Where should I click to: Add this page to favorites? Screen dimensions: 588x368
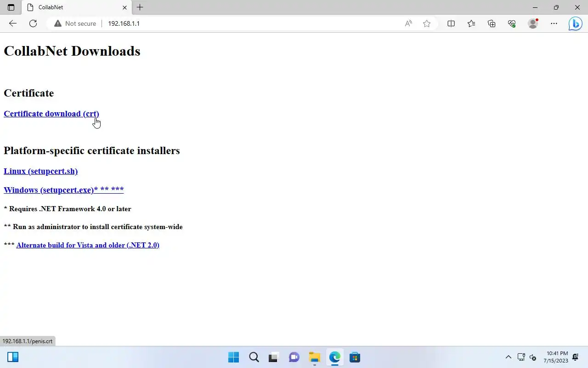(x=427, y=23)
